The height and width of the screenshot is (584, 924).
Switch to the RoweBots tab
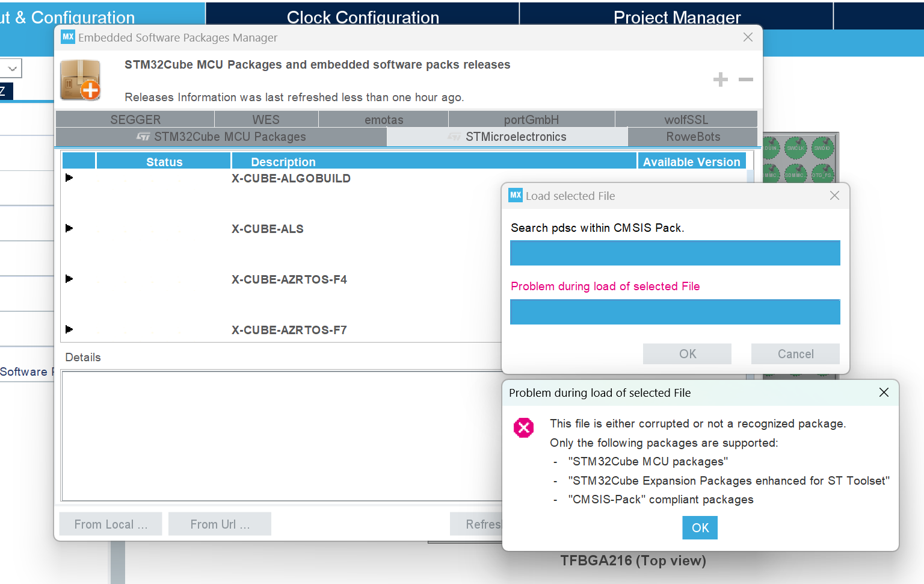(692, 137)
